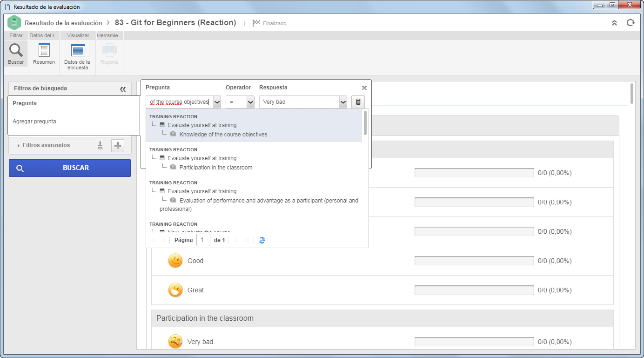Click the Good progress bar

coord(474,261)
